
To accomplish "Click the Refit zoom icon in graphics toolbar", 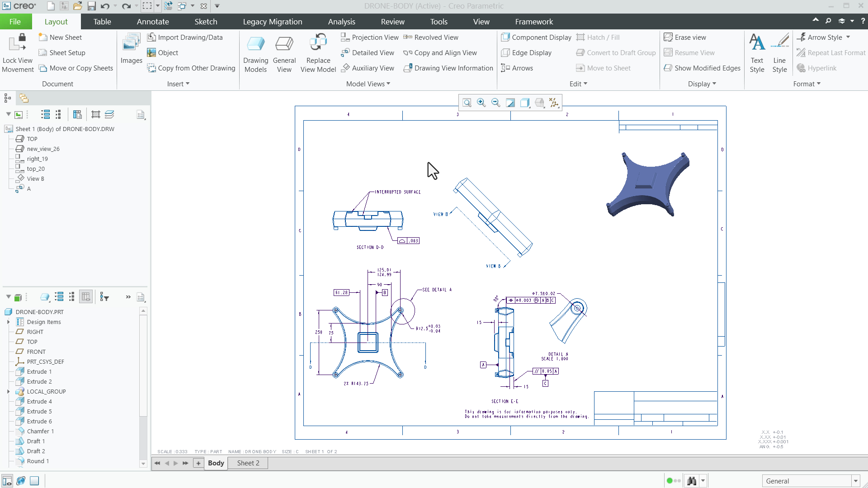I will click(467, 103).
